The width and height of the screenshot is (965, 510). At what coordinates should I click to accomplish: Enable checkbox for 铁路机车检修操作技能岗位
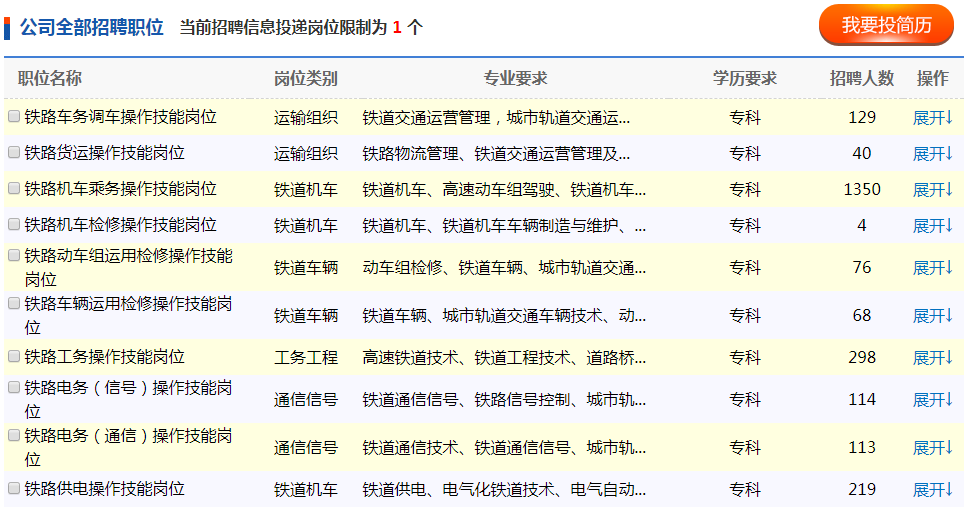tap(14, 225)
